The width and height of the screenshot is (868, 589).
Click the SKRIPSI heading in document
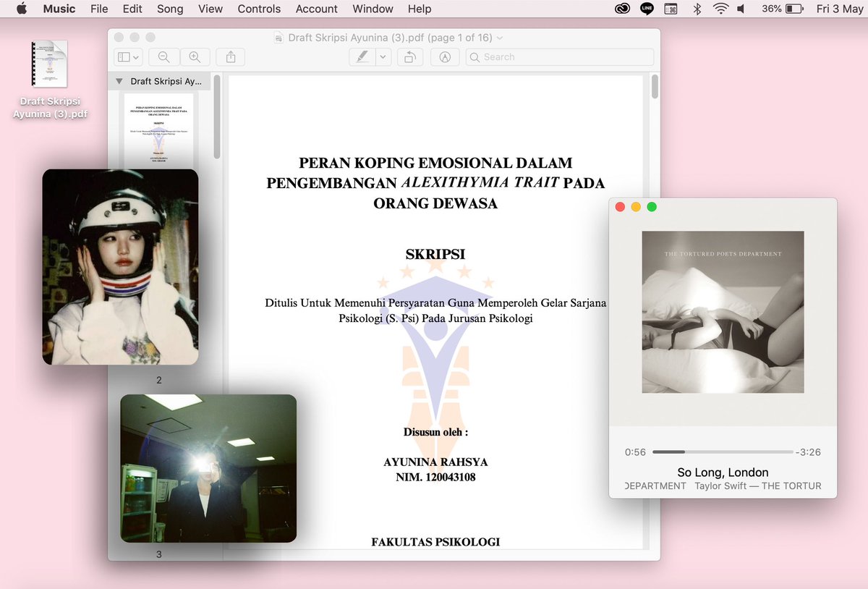tap(435, 254)
